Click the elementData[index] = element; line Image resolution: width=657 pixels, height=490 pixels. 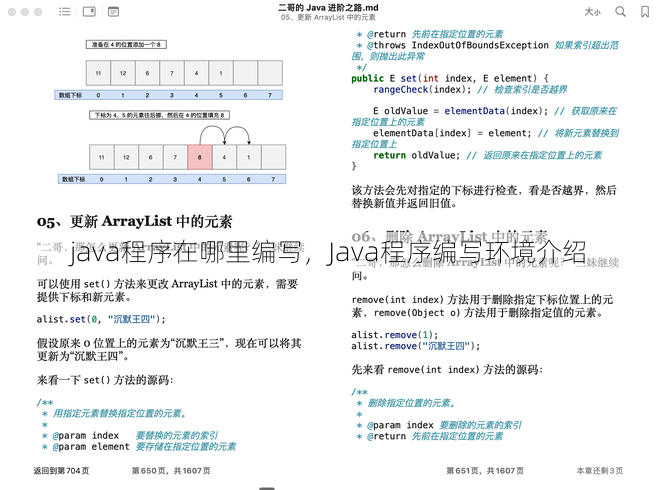click(485, 139)
